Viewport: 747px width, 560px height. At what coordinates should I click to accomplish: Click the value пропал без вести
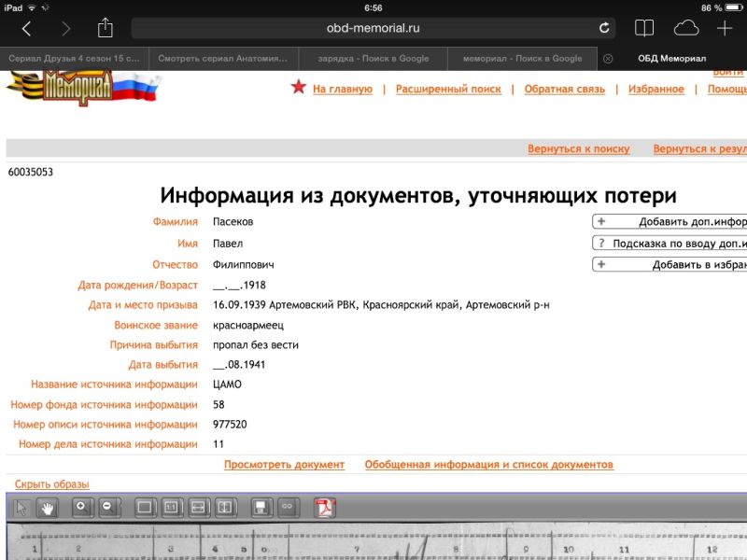tap(255, 344)
